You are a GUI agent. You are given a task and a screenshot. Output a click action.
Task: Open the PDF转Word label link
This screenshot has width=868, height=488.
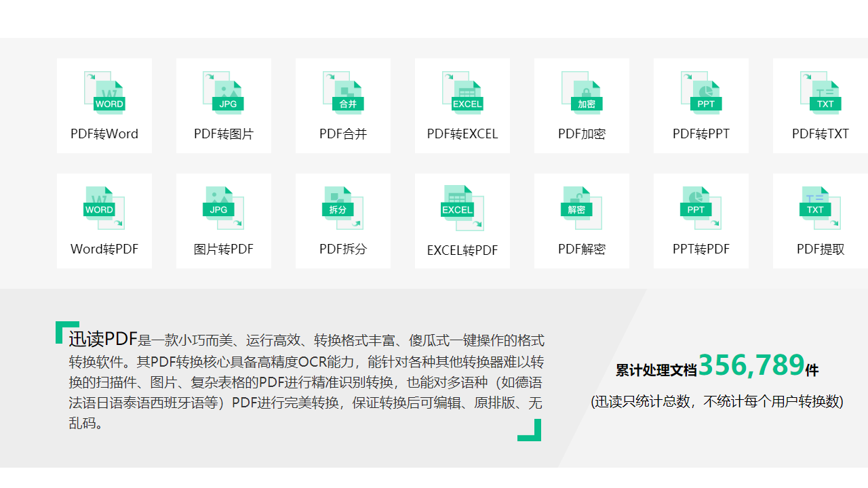[104, 134]
